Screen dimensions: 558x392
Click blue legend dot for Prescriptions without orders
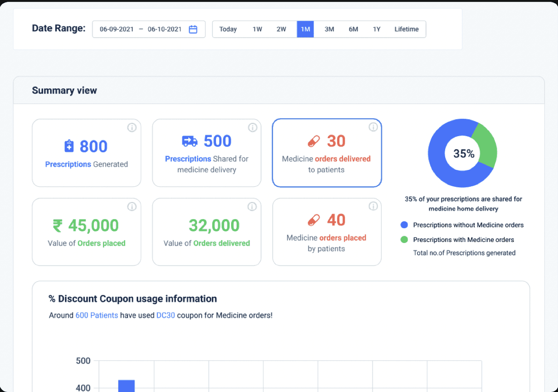click(404, 225)
